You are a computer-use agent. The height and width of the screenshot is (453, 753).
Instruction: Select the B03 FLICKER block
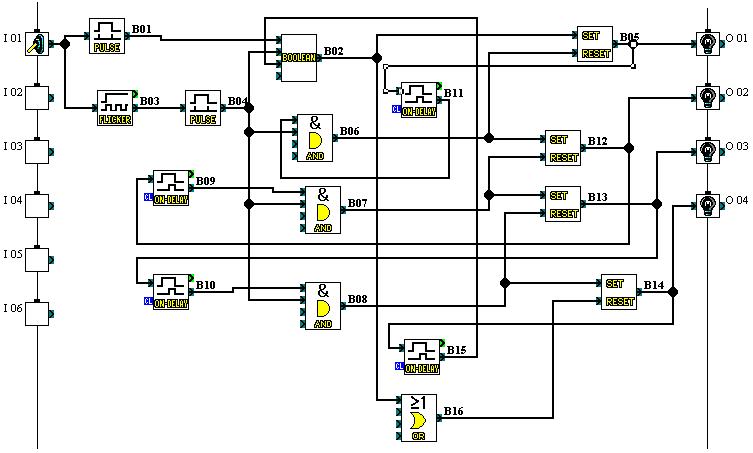point(115,108)
